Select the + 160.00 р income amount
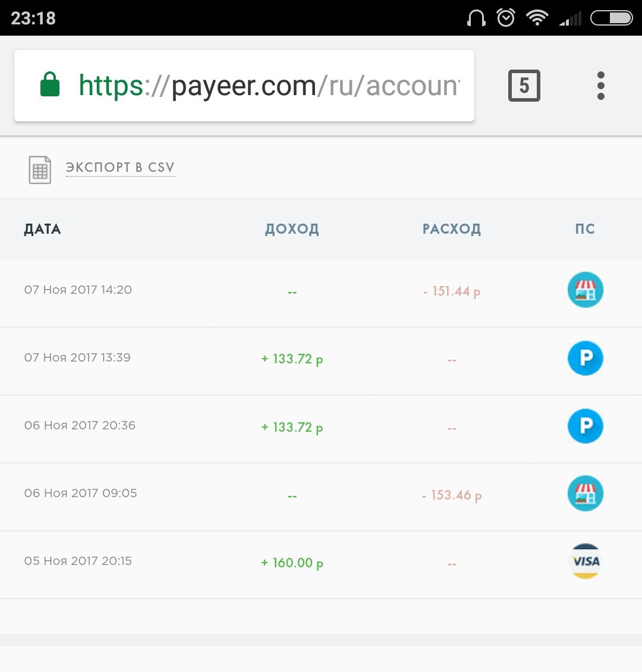The width and height of the screenshot is (642, 672). point(292,563)
